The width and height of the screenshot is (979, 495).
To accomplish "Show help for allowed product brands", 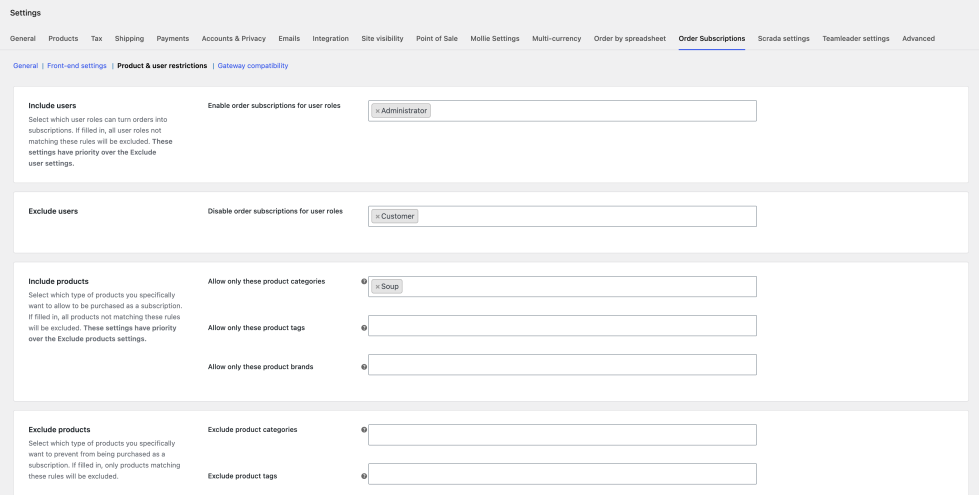I will (x=364, y=367).
